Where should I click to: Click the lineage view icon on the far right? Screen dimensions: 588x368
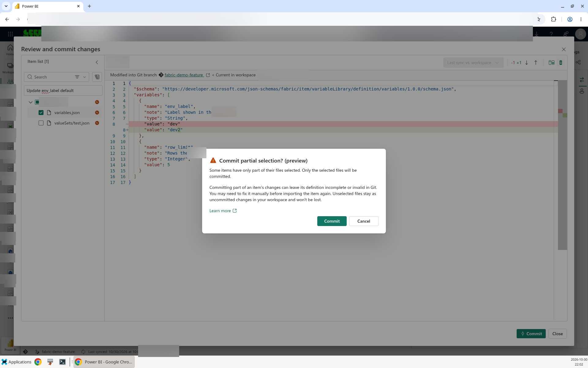click(x=578, y=62)
